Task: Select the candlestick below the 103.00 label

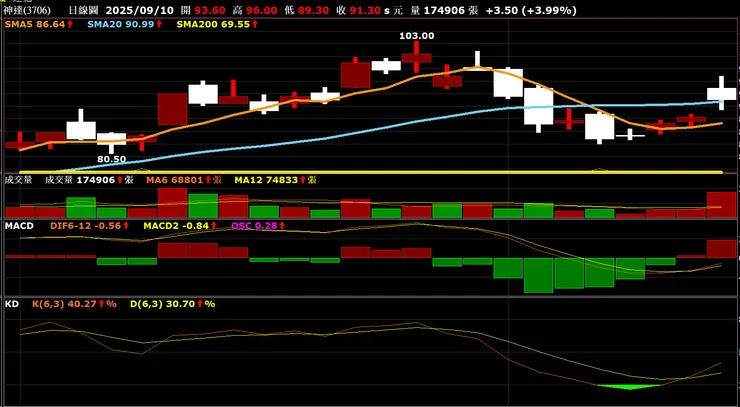Action: point(416,57)
